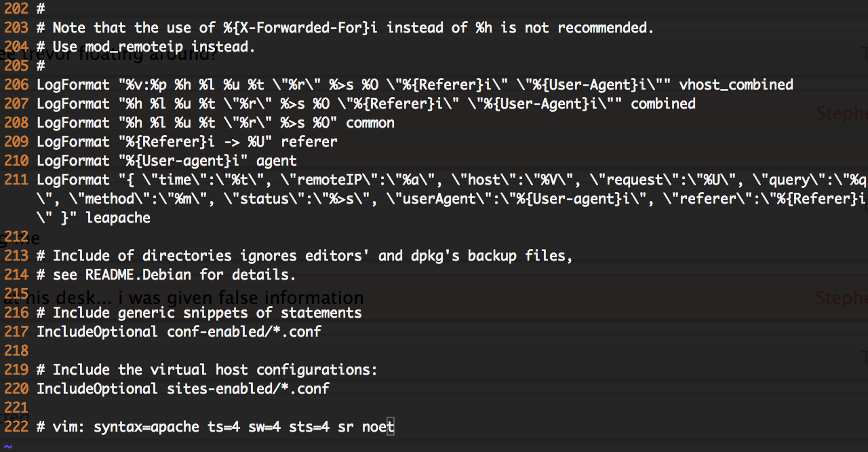Click 'conf-enabled/*.conf' path
The image size is (868, 452).
click(x=243, y=332)
